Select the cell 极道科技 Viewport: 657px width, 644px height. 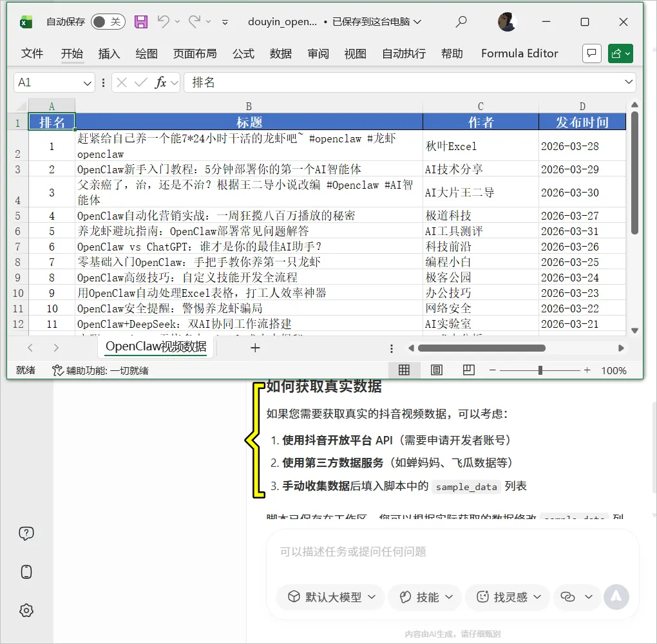(x=481, y=215)
